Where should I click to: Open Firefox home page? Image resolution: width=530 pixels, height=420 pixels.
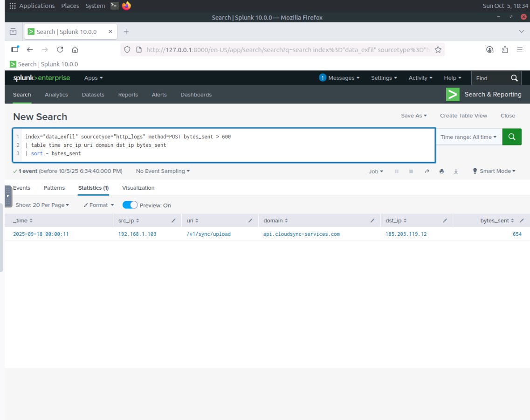click(x=75, y=50)
